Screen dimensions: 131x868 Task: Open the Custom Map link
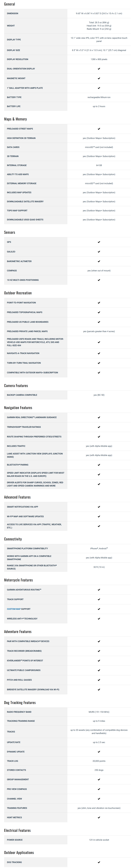point(14,609)
